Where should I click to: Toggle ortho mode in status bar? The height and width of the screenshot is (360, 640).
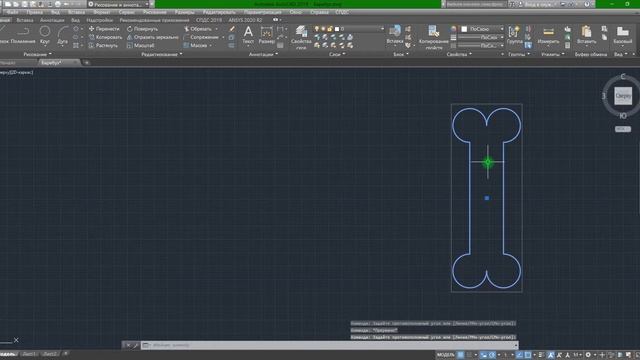484,355
